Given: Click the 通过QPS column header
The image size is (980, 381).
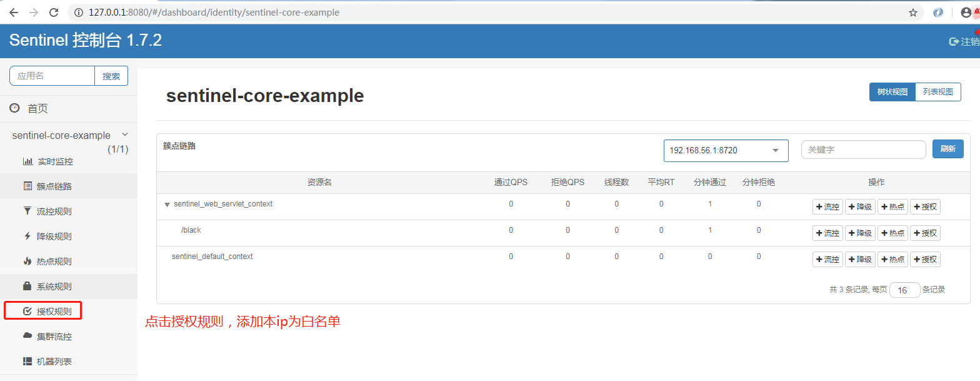Looking at the screenshot, I should coord(511,183).
